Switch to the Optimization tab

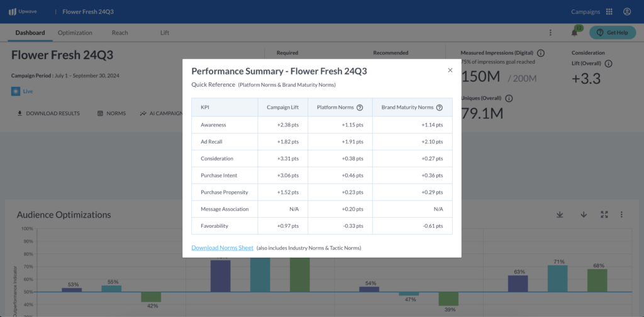click(x=75, y=33)
